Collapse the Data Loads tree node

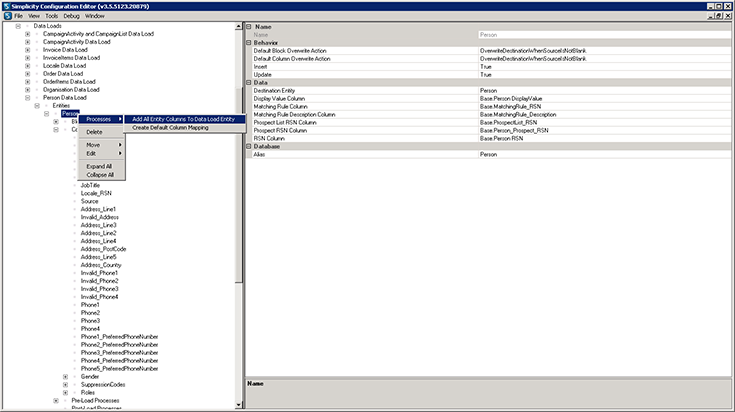click(x=18, y=26)
